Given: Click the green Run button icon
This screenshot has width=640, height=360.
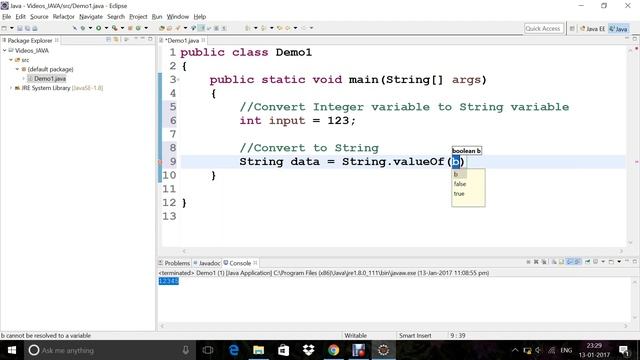Looking at the screenshot, I should click(x=98, y=28).
